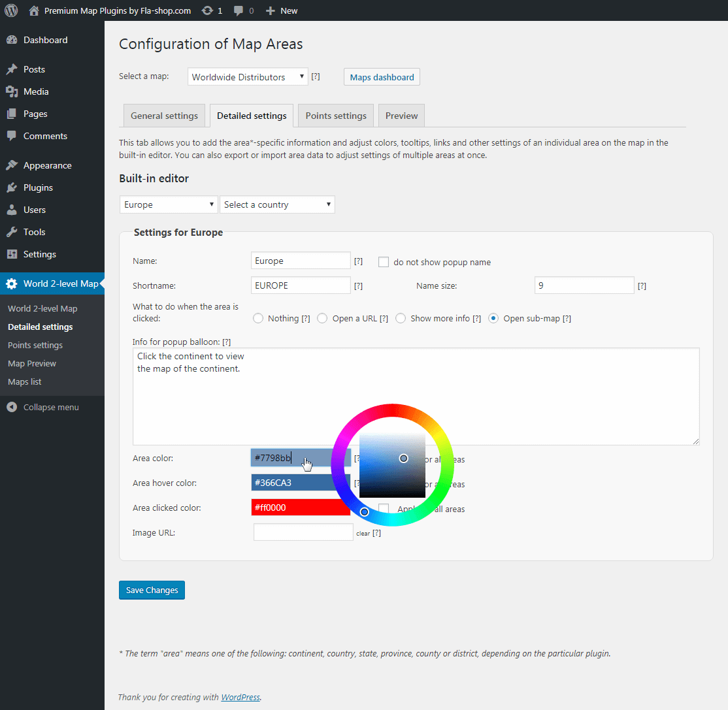Viewport: 728px width, 710px height.
Task: Click the Collapse menu label
Action: pyautogui.click(x=51, y=407)
